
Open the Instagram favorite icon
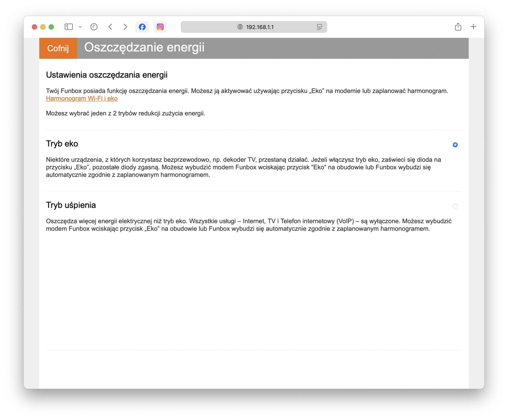tap(160, 27)
